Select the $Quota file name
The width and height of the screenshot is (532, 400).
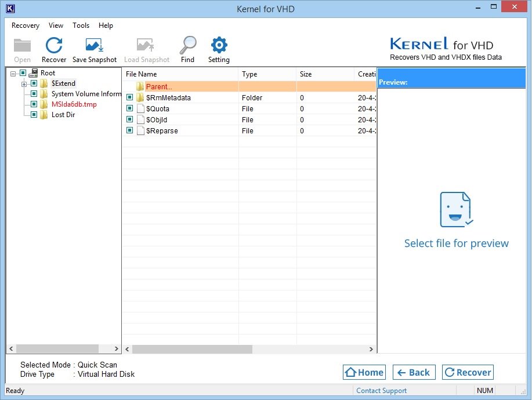pos(157,109)
